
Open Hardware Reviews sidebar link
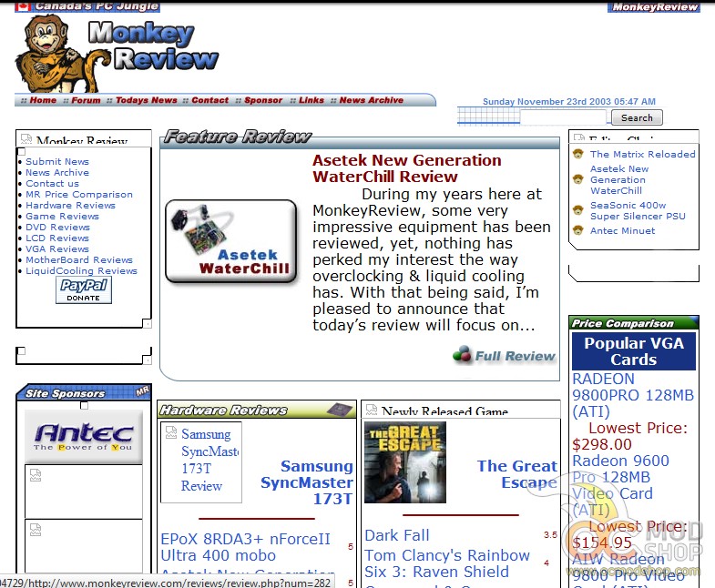point(70,205)
